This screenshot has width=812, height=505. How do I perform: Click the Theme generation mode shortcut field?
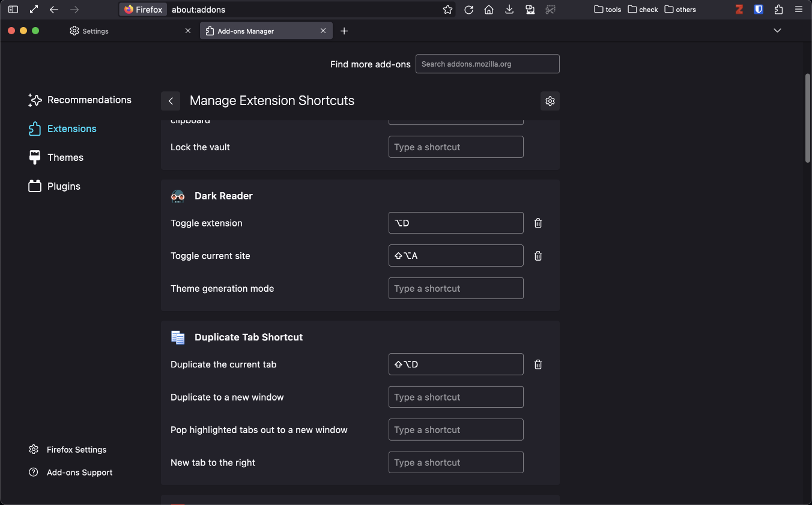pos(456,288)
